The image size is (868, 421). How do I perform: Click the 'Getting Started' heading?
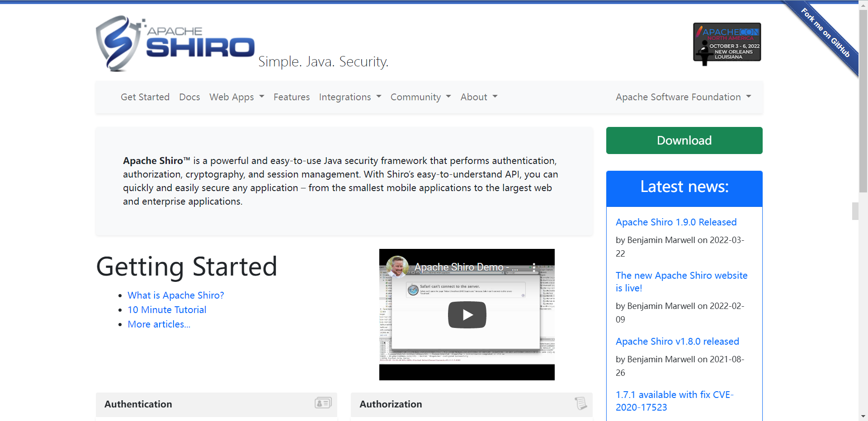point(187,267)
